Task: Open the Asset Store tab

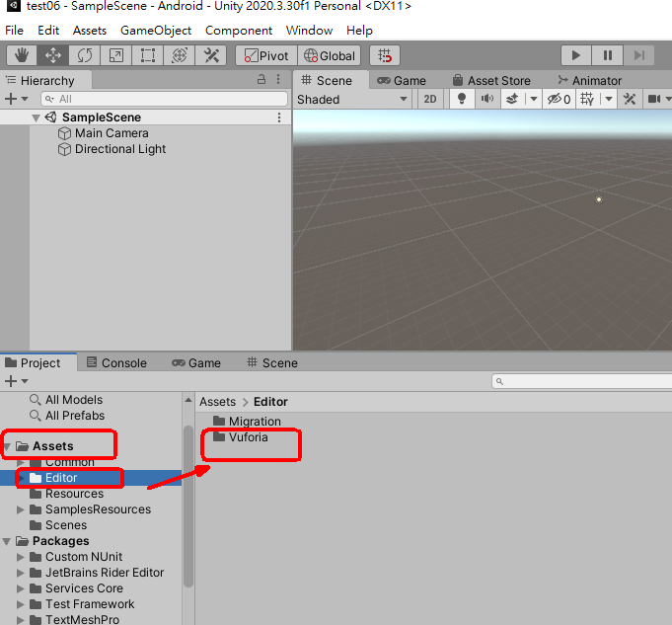Action: click(492, 80)
